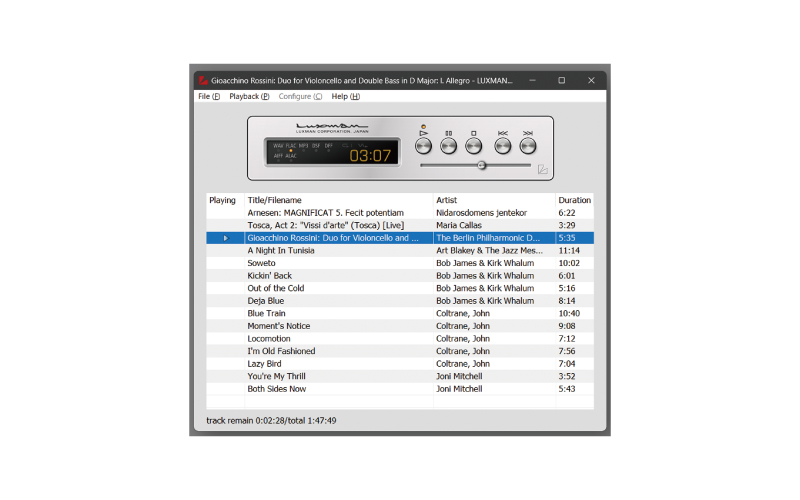Click the slider knob under the playback buttons

(x=481, y=165)
